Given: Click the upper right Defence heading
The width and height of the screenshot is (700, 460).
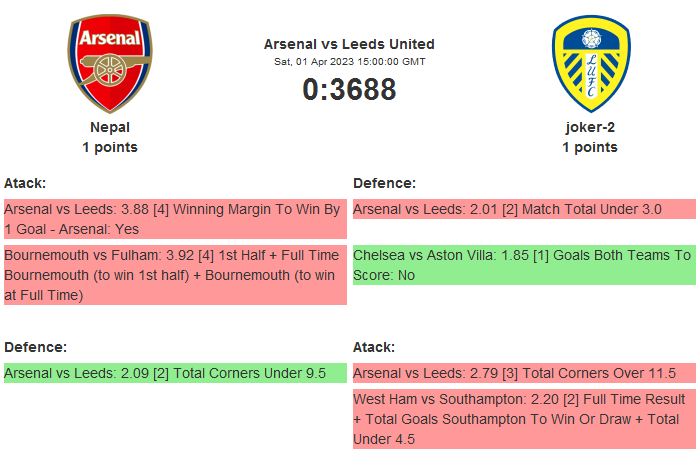Looking at the screenshot, I should point(385,183).
